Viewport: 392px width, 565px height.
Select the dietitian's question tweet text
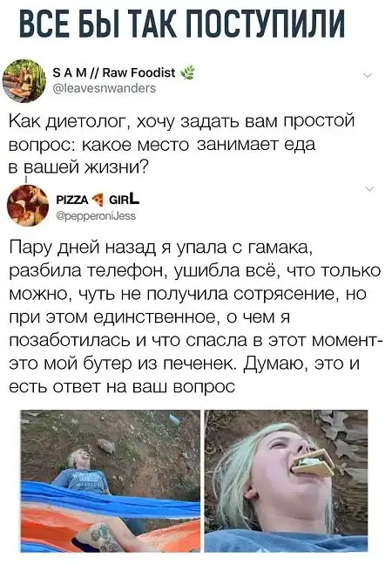(x=182, y=144)
